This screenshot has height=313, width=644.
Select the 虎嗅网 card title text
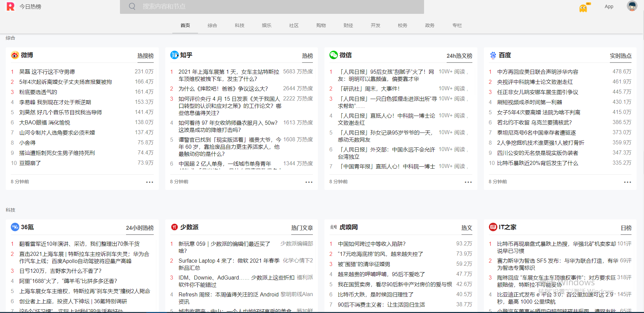coord(349,227)
